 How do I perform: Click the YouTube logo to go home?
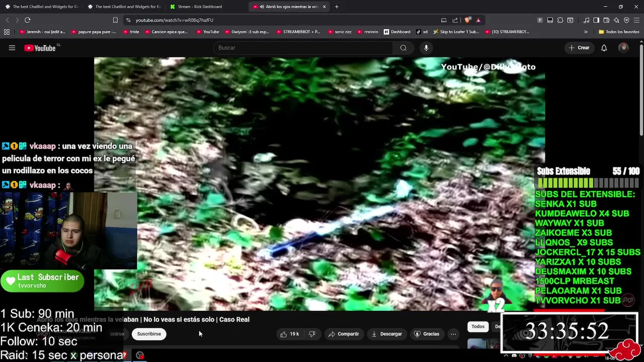40,48
